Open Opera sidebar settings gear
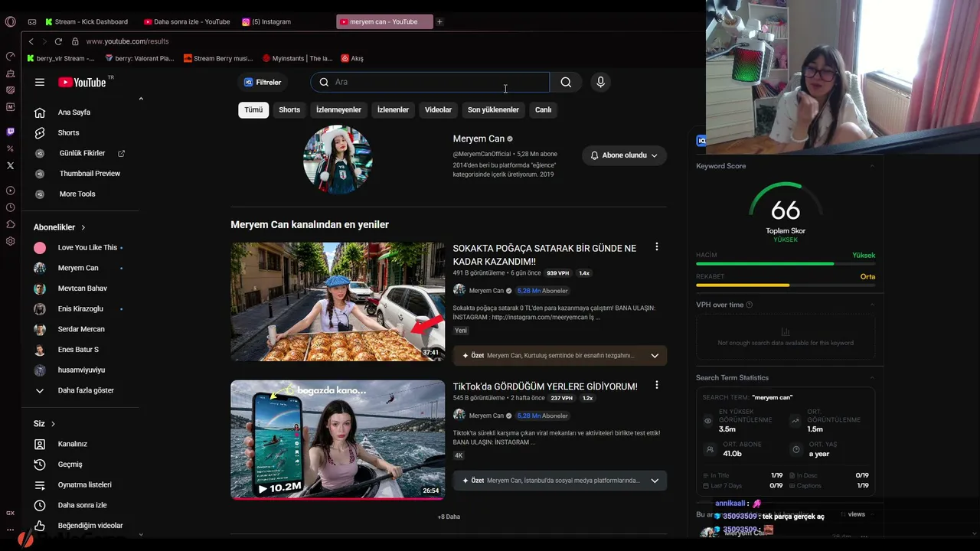Screen dimensions: 980x551 pos(10,241)
